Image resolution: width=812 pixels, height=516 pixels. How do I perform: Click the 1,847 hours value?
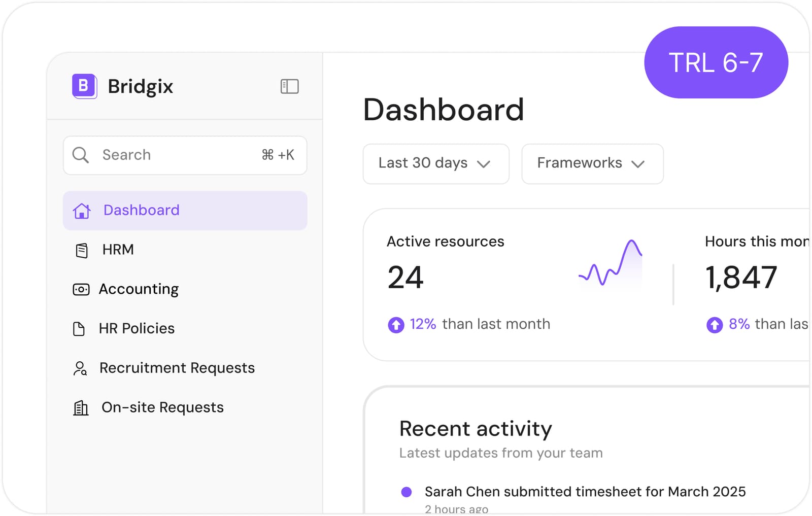click(741, 278)
